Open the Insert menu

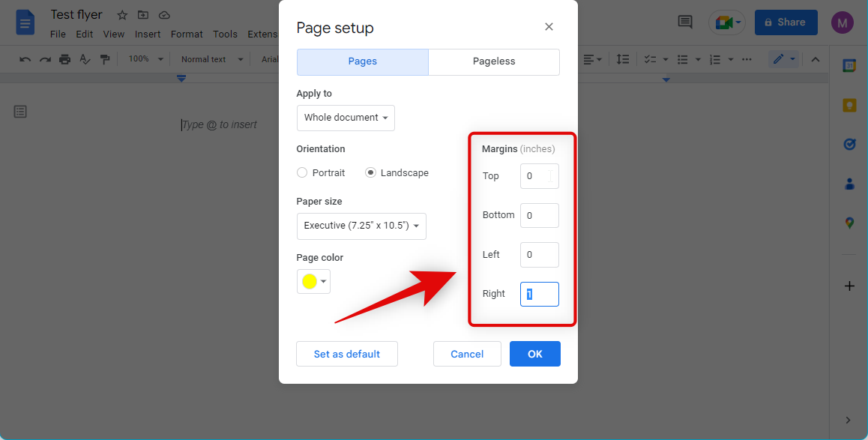148,34
